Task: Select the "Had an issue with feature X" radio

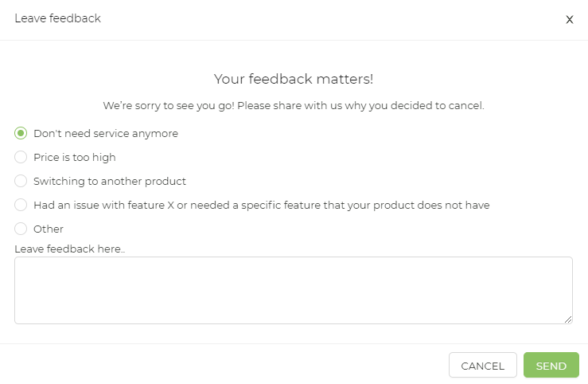Action: [21, 205]
